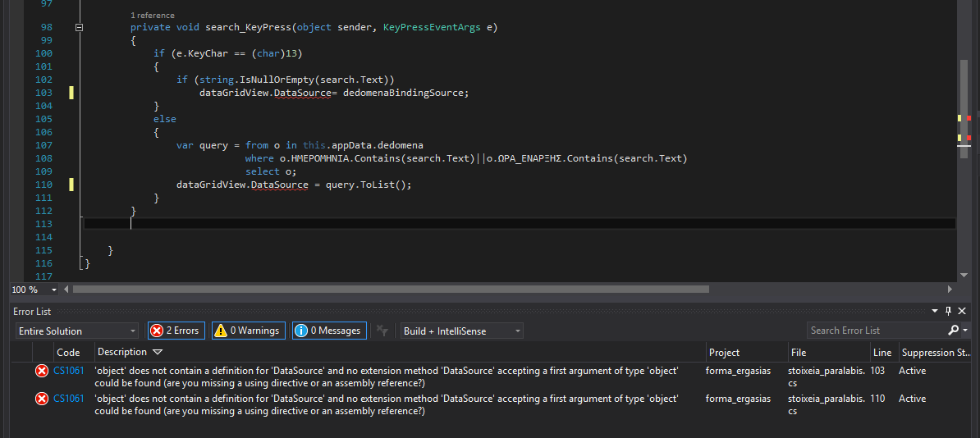980x438 pixels.
Task: Click lower red error mark in scrollbar
Action: click(x=969, y=138)
